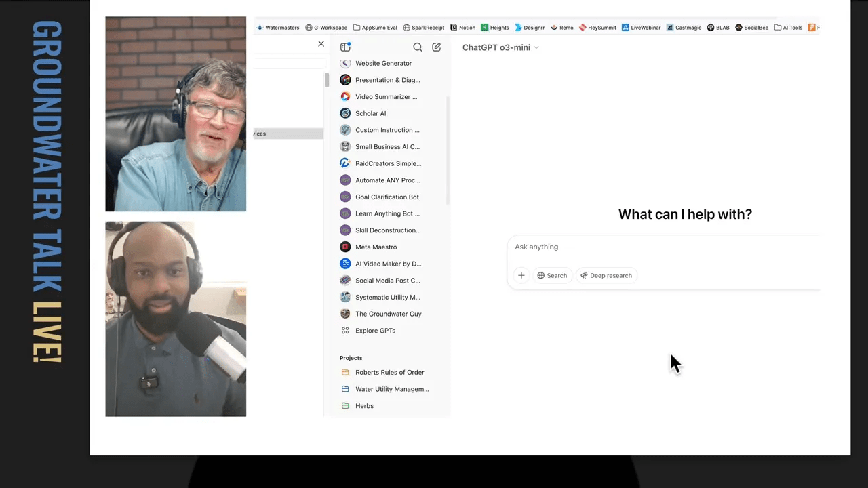Image resolution: width=868 pixels, height=488 pixels.
Task: Toggle the ChatGPT sidebar panel icon
Action: pyautogui.click(x=345, y=47)
